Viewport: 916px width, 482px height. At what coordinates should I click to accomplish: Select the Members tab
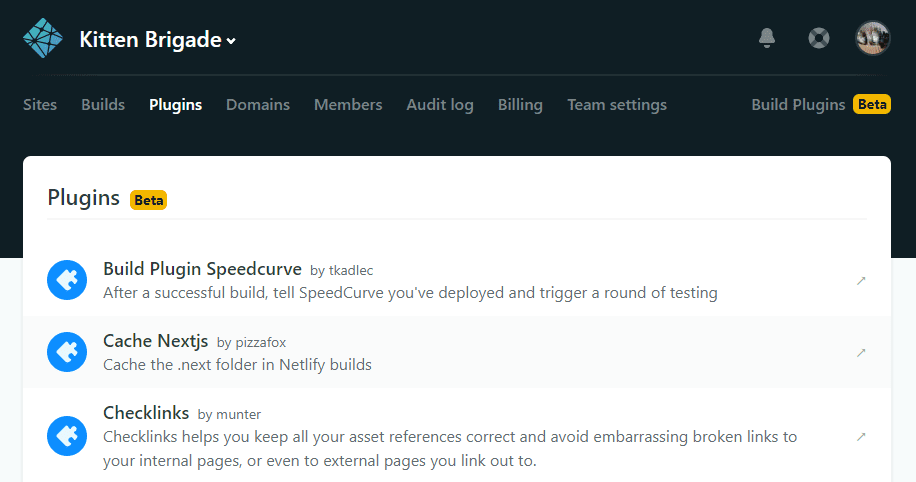click(x=348, y=104)
